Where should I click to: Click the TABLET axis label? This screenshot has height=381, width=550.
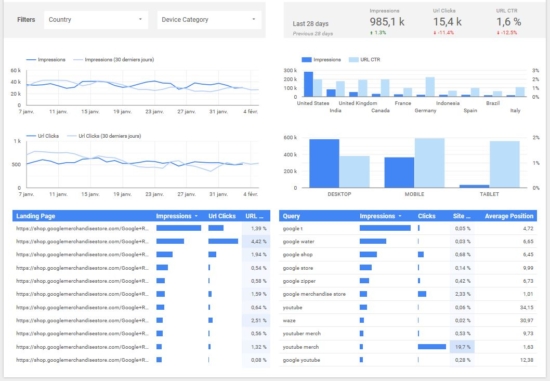489,194
